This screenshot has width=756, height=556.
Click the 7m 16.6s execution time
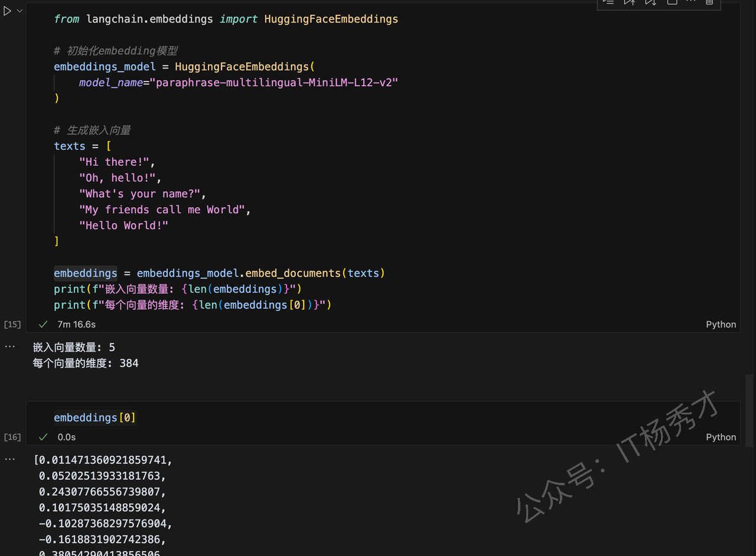[77, 325]
